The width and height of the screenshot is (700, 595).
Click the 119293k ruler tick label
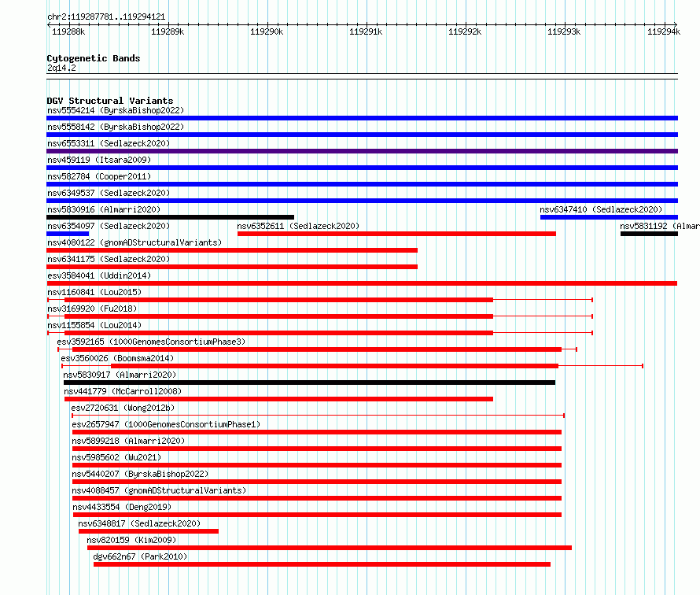click(x=564, y=31)
